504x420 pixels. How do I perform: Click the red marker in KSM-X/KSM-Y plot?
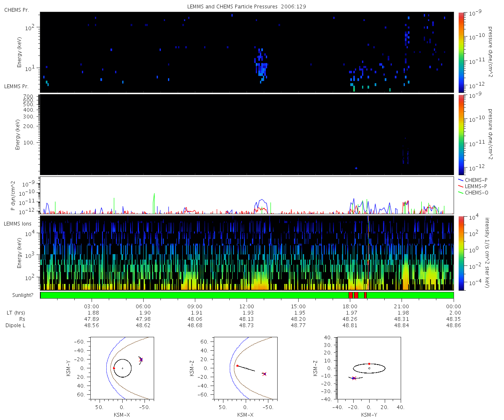coord(114,368)
